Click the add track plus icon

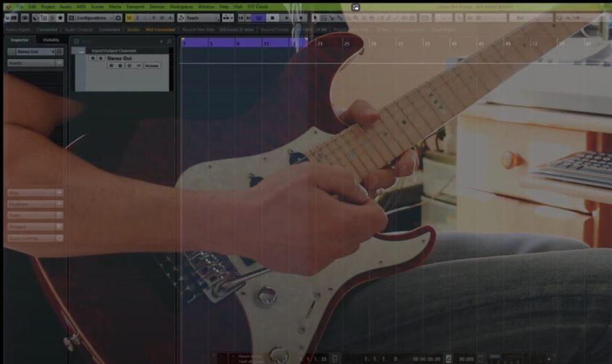coord(161,41)
